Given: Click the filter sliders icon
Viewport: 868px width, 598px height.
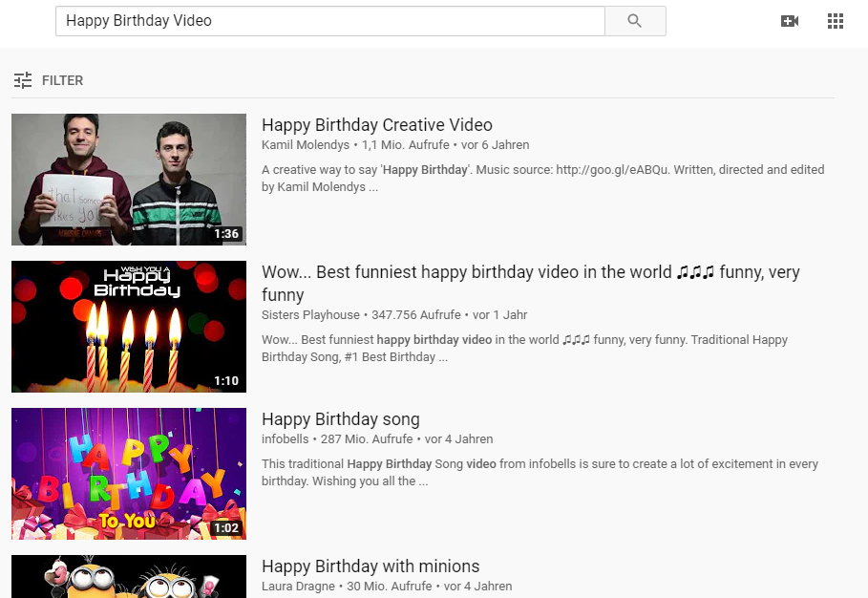Looking at the screenshot, I should point(23,80).
